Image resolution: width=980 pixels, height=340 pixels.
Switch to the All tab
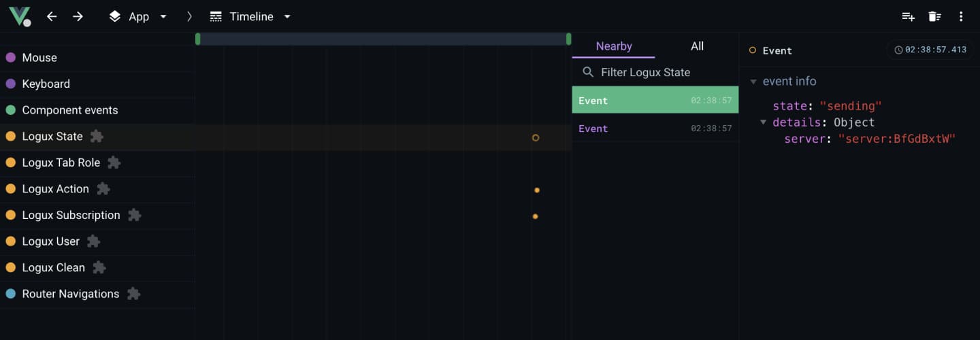pos(697,46)
